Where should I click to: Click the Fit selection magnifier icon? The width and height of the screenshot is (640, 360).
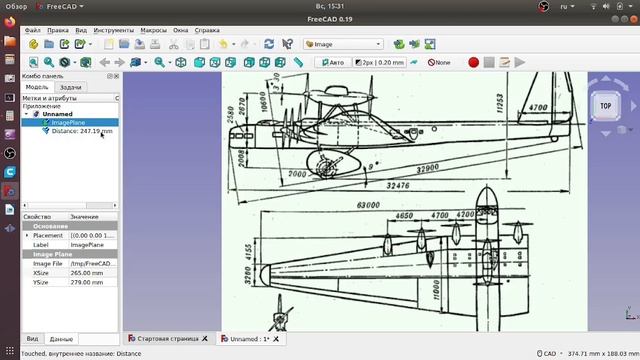click(49, 62)
